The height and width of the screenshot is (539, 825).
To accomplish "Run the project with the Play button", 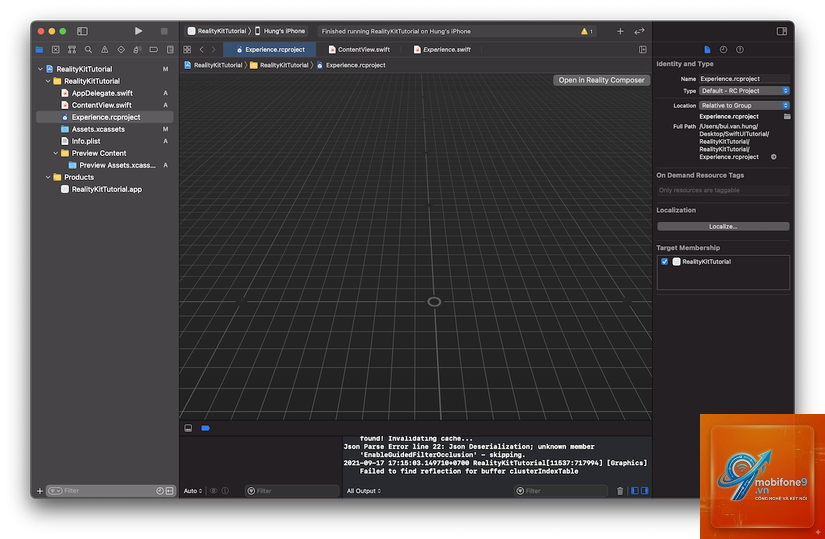I will pyautogui.click(x=138, y=31).
